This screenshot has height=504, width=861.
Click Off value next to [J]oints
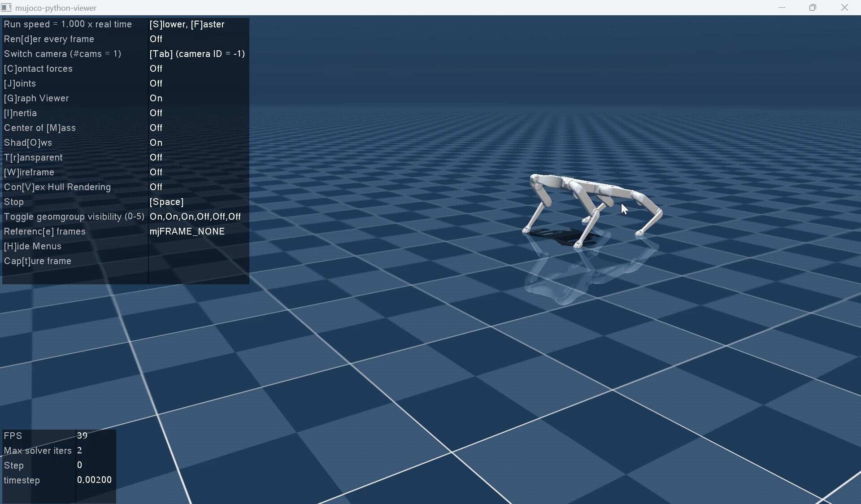(x=156, y=83)
